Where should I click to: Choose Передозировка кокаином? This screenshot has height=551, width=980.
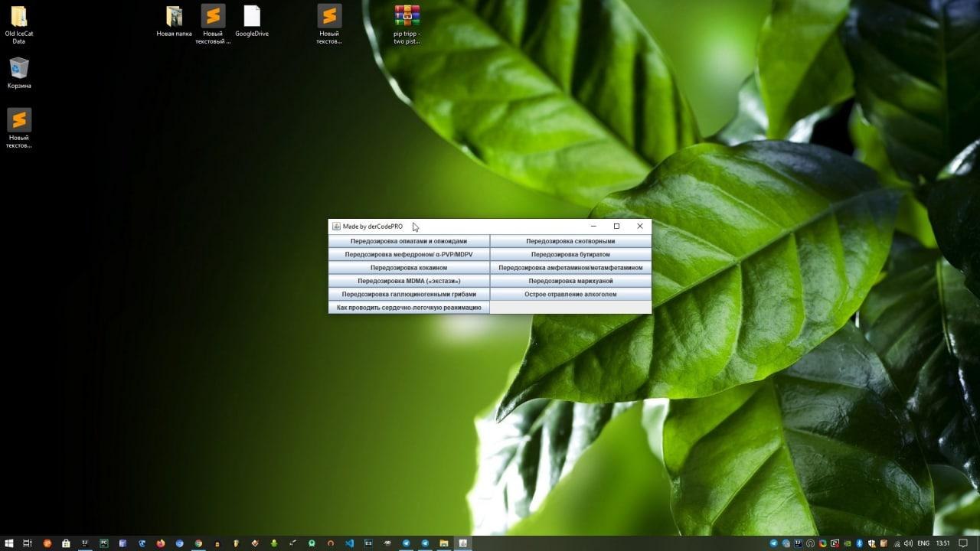tap(409, 268)
